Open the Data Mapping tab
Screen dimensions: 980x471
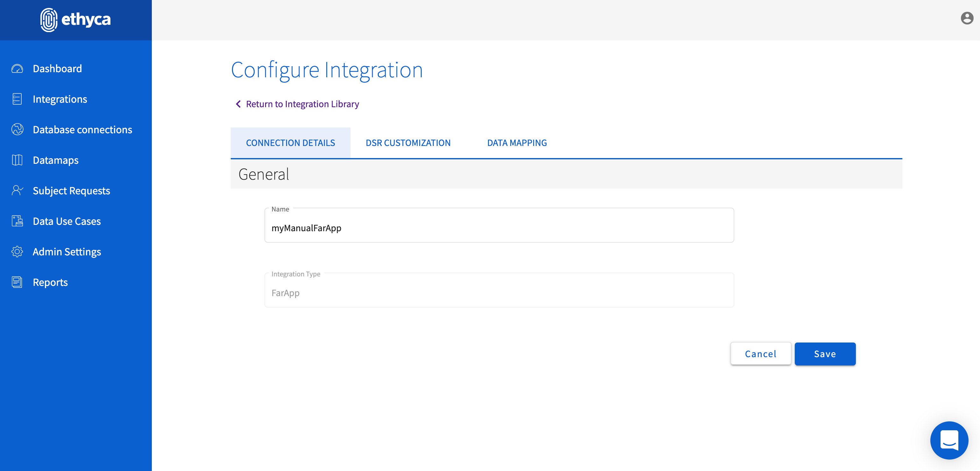pos(517,143)
